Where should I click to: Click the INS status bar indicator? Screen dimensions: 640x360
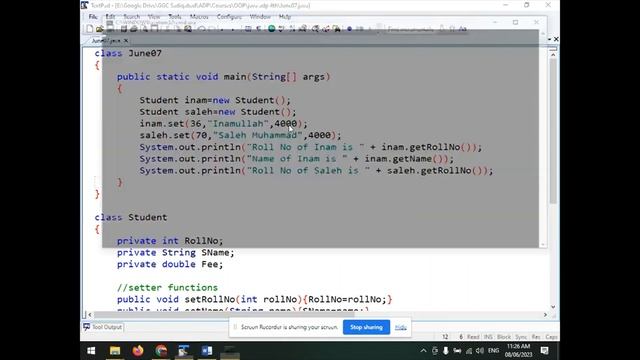[x=488, y=337]
